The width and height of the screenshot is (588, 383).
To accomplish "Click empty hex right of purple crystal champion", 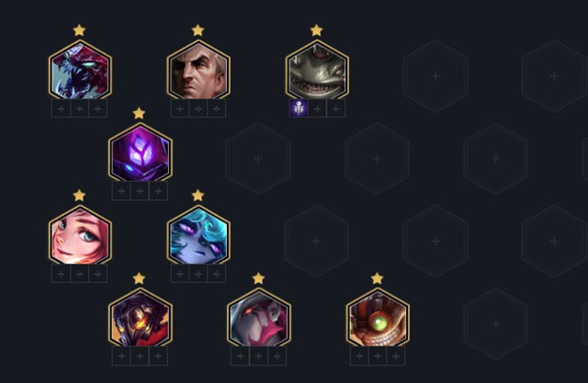I will click(x=257, y=159).
